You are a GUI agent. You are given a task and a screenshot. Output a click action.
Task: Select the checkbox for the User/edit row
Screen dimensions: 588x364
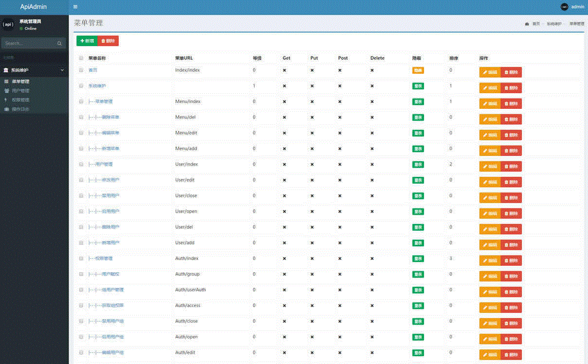click(x=81, y=180)
